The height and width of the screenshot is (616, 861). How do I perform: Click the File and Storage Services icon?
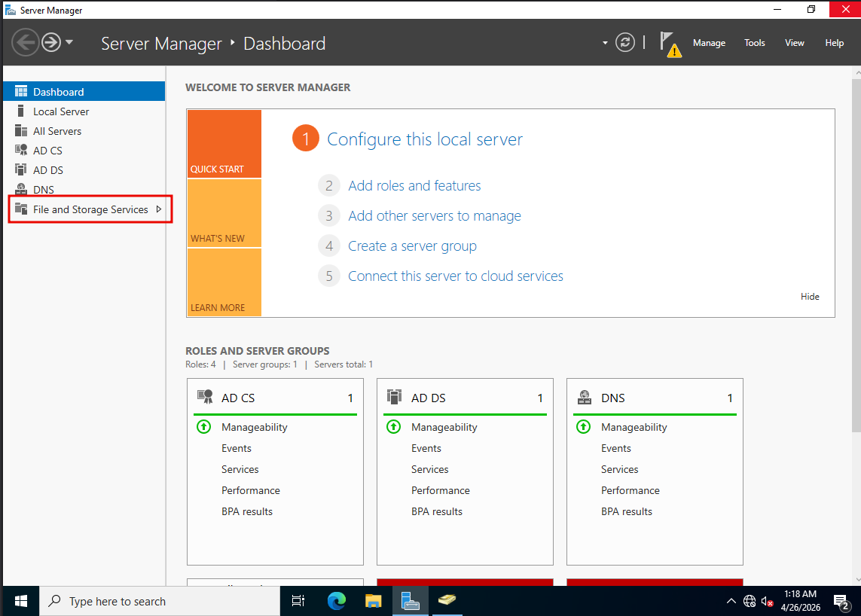[21, 209]
